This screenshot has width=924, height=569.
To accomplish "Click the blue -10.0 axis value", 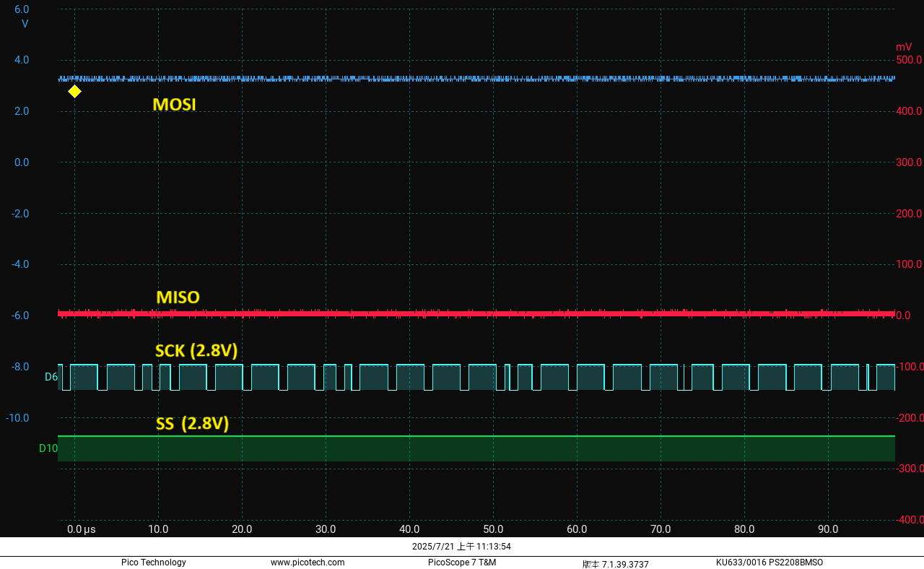I will tap(17, 418).
